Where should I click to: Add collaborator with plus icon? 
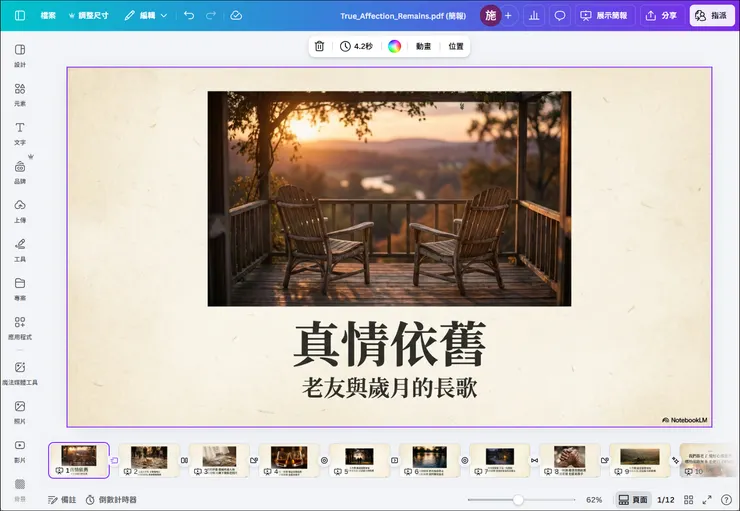click(508, 16)
